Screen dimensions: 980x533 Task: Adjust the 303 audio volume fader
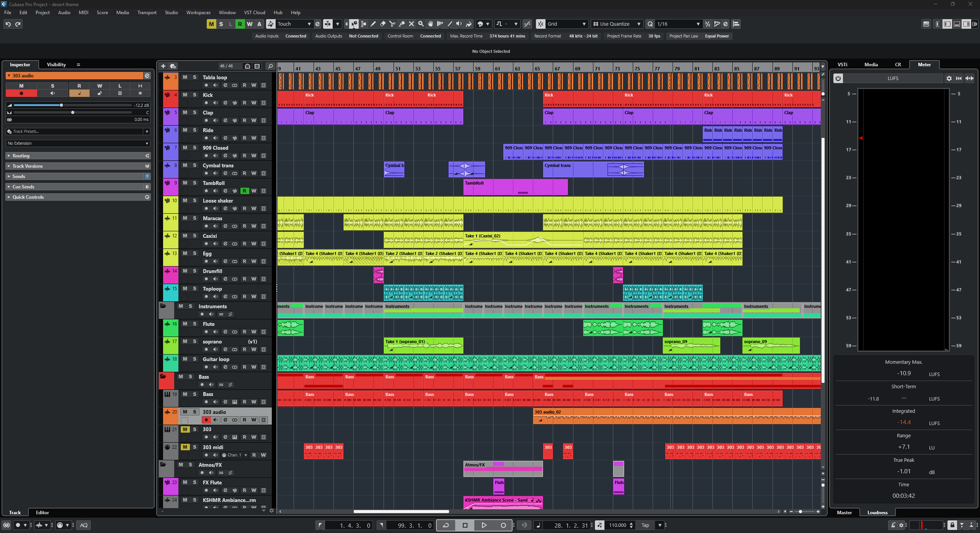coord(61,105)
